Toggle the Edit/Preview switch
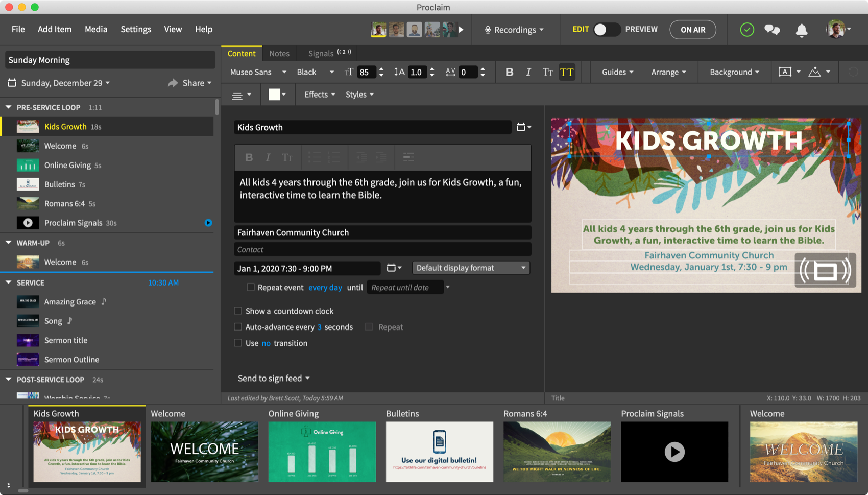Image resolution: width=868 pixels, height=495 pixels. pos(607,30)
